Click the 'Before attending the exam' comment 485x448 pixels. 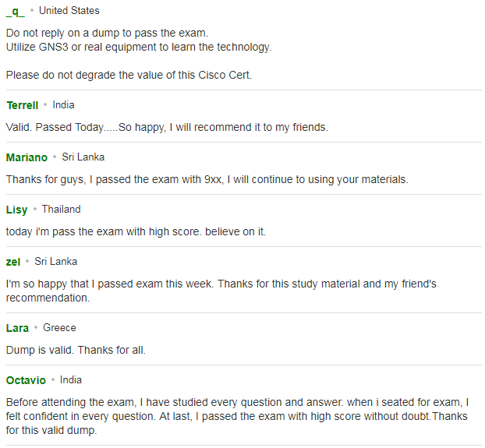tap(238, 417)
